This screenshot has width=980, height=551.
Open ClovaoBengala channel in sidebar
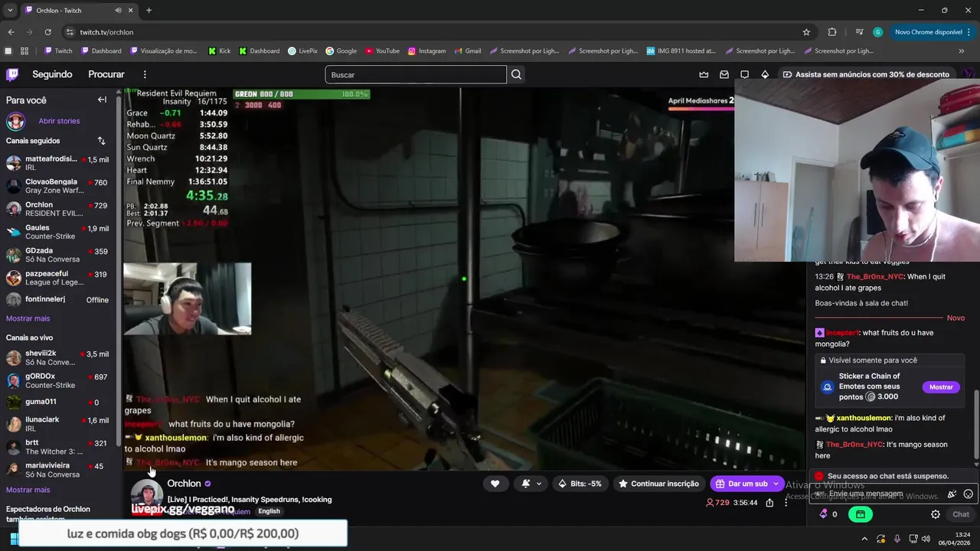click(57, 186)
